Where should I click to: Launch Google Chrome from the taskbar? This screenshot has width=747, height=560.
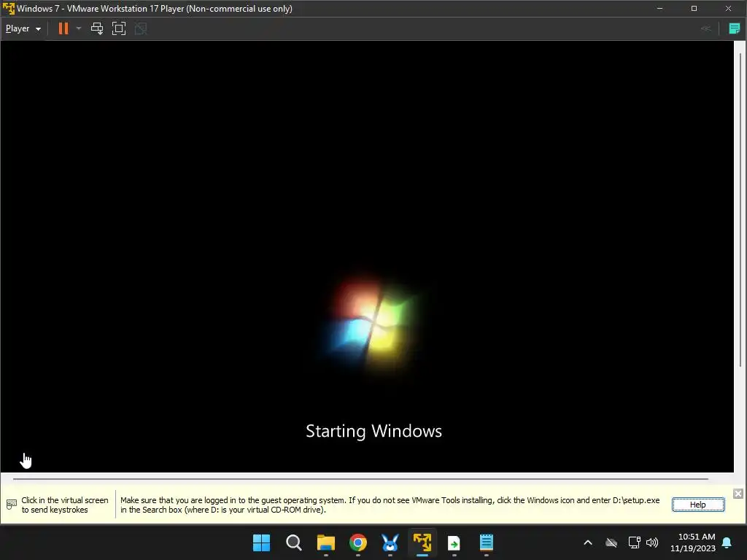[357, 542]
